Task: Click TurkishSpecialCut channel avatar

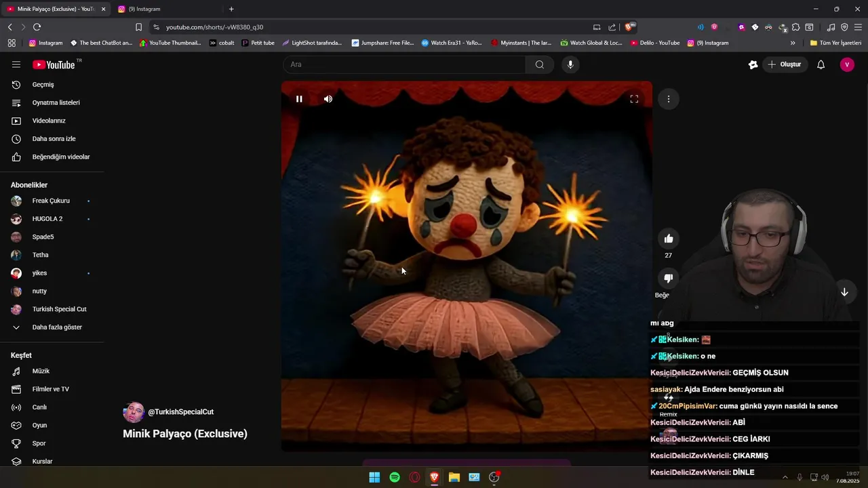Action: [134, 412]
